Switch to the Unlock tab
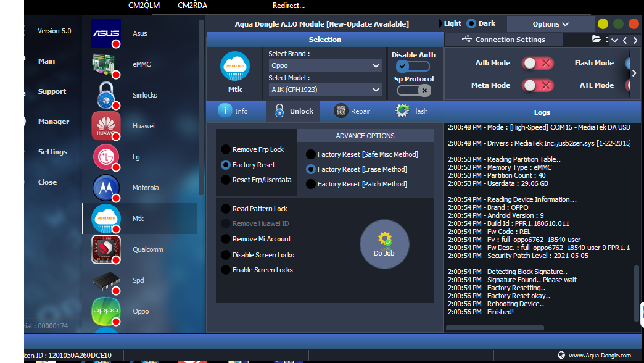The width and height of the screenshot is (644, 363). tap(293, 111)
